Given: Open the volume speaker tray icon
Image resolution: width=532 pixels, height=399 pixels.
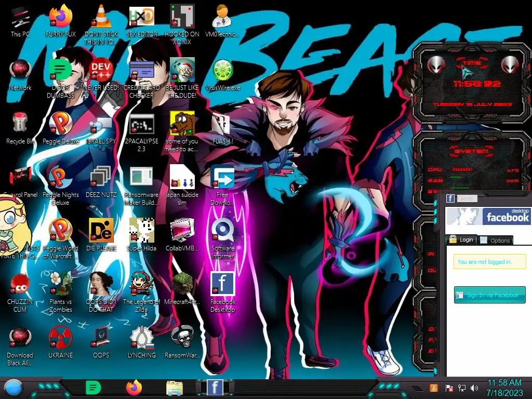Looking at the screenshot, I should click(474, 388).
